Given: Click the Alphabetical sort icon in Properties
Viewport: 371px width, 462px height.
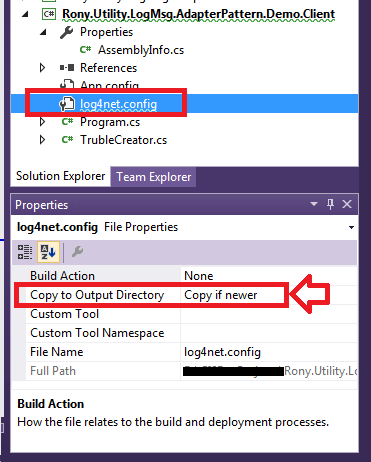Looking at the screenshot, I should [48, 252].
